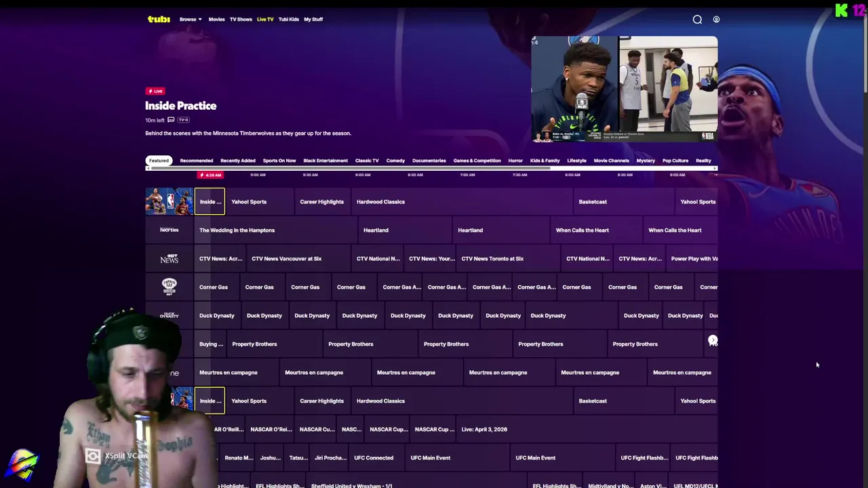Switch to the Lifestyle tab
The image size is (868, 488).
click(x=576, y=161)
